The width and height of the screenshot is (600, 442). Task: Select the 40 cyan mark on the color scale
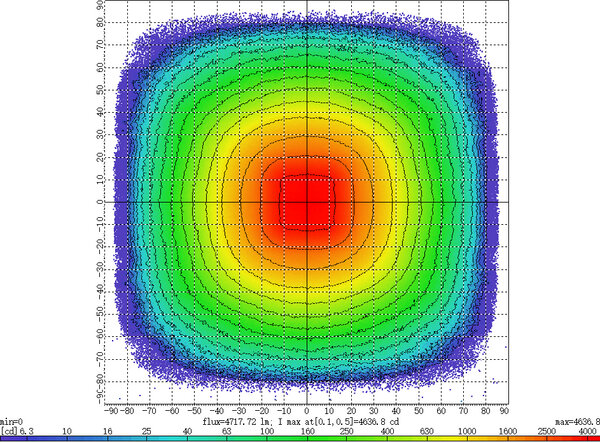(x=187, y=431)
